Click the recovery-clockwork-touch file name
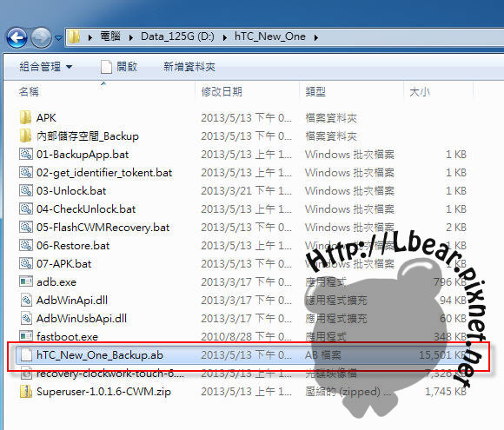 click(x=110, y=374)
